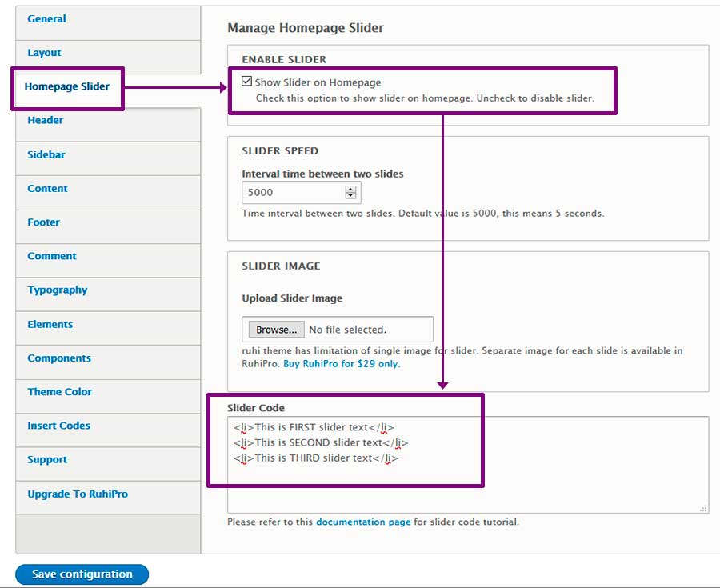The height and width of the screenshot is (588, 720).
Task: Select the Homepage Slider tab
Action: point(67,86)
